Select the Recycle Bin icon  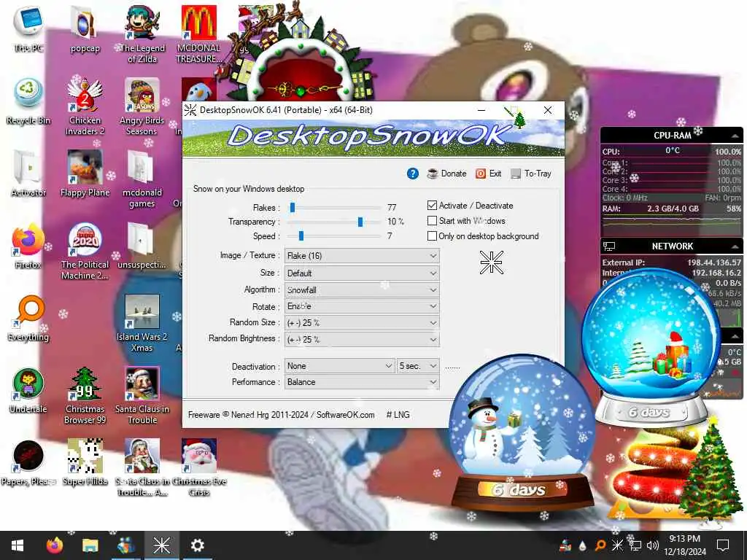pos(28,101)
